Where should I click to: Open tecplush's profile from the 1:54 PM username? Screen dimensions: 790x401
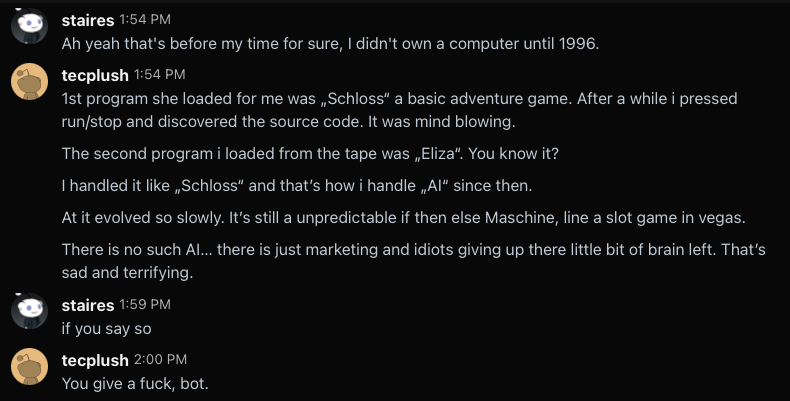pyautogui.click(x=95, y=74)
